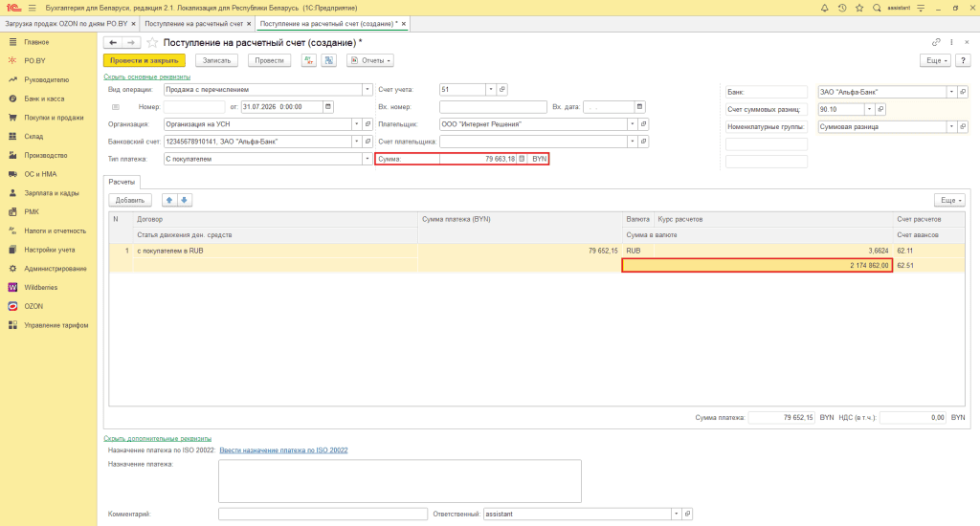Image resolution: width=980 pixels, height=526 pixels.
Task: Open Ввести назначение платежа по ISO 20022
Action: click(x=283, y=450)
